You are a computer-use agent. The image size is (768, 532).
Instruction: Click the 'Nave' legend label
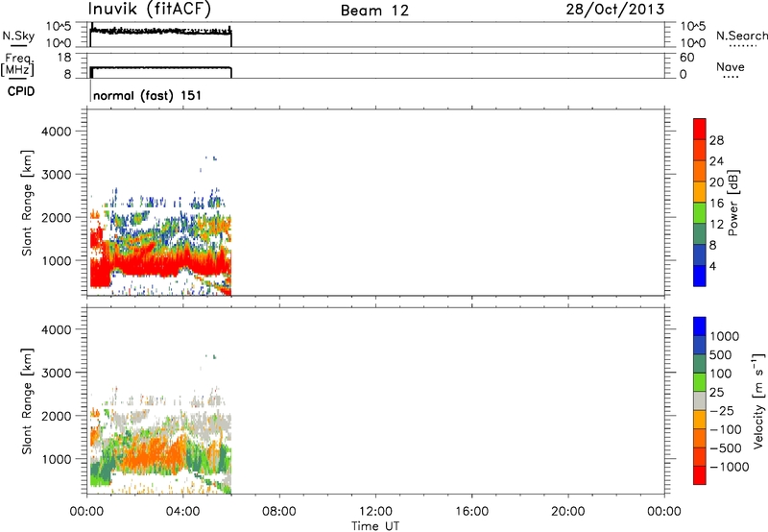click(731, 66)
